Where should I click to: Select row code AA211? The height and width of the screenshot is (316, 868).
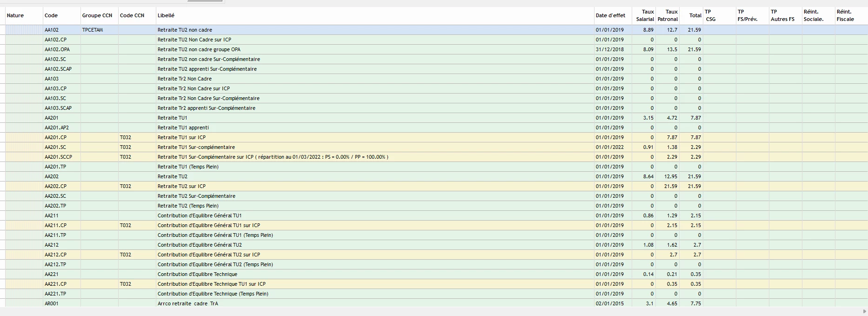52,215
